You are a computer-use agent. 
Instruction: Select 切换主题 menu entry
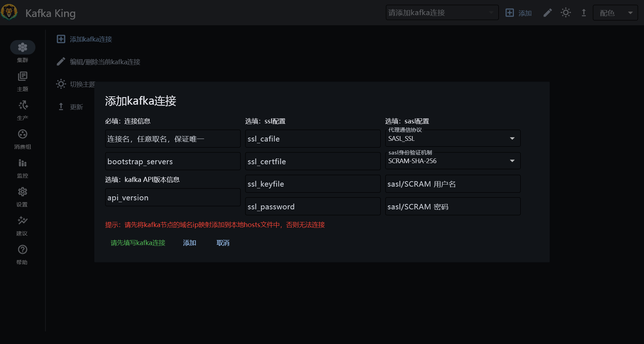[x=82, y=84]
